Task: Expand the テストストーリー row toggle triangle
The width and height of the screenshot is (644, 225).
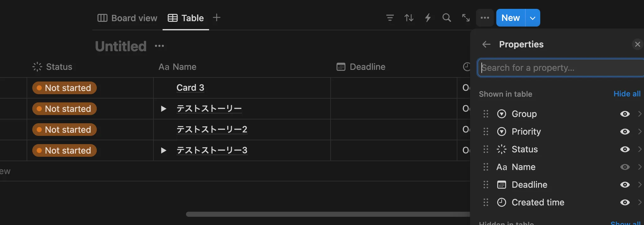Action: pyautogui.click(x=164, y=109)
